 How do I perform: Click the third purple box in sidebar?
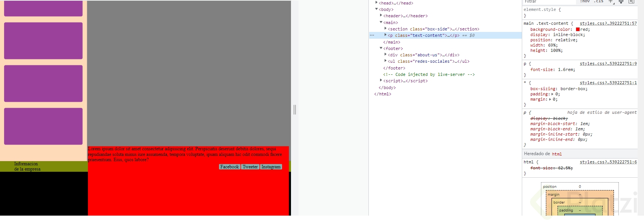(43, 83)
